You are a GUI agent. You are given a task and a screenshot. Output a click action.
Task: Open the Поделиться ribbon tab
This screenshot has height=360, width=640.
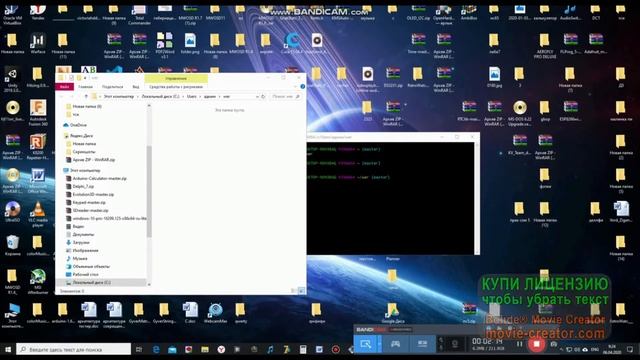point(112,87)
